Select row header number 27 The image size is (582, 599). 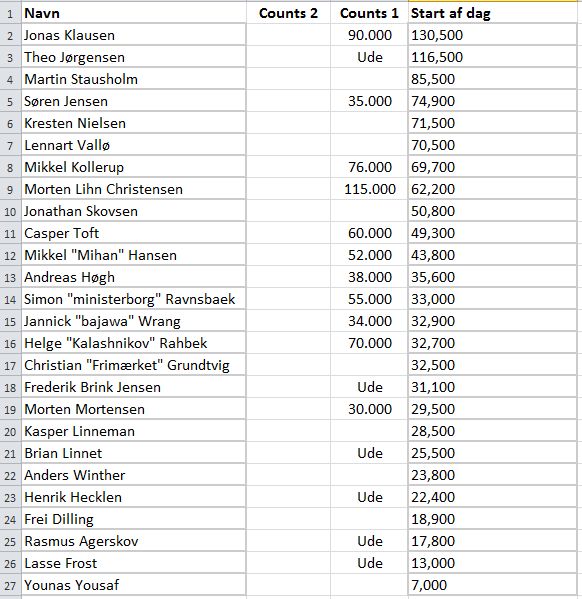coord(10,585)
